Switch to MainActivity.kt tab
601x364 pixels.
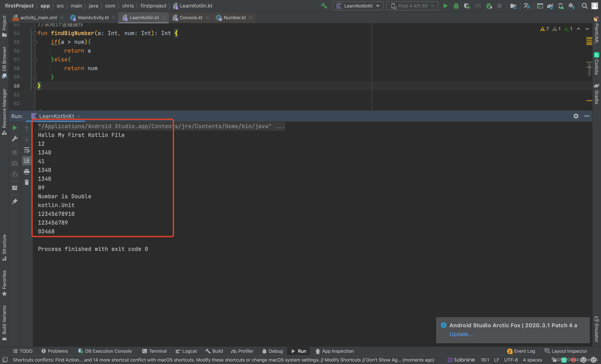93,18
